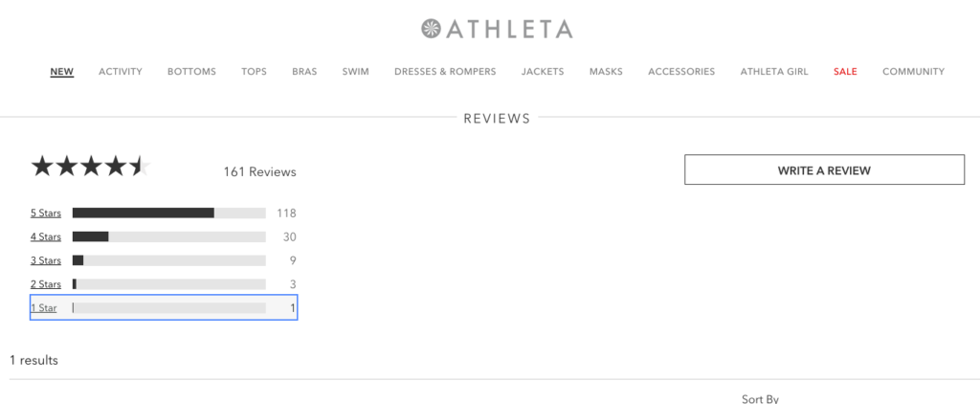Filter reviews by 5 Stars
This screenshot has height=404, width=980.
point(46,213)
